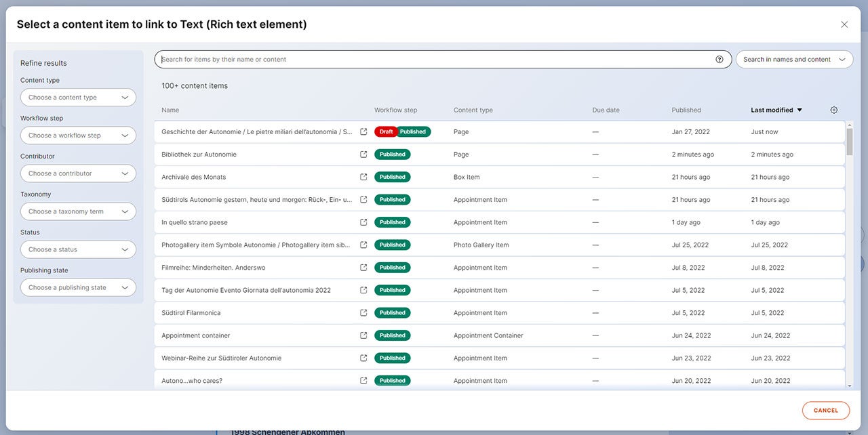Open 'In quello strano paese' external link icon
Viewport: 868px width, 435px height.
(x=363, y=222)
